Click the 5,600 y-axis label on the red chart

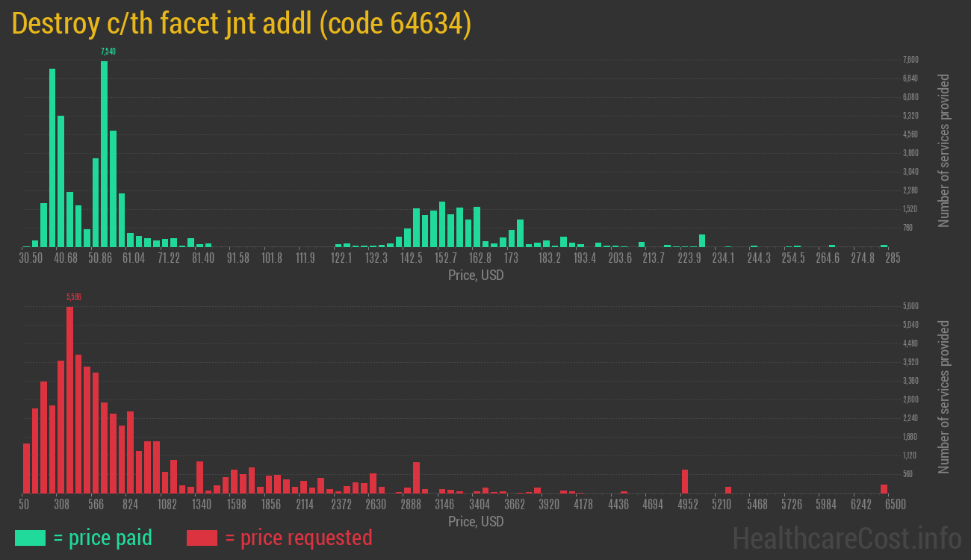pos(910,306)
